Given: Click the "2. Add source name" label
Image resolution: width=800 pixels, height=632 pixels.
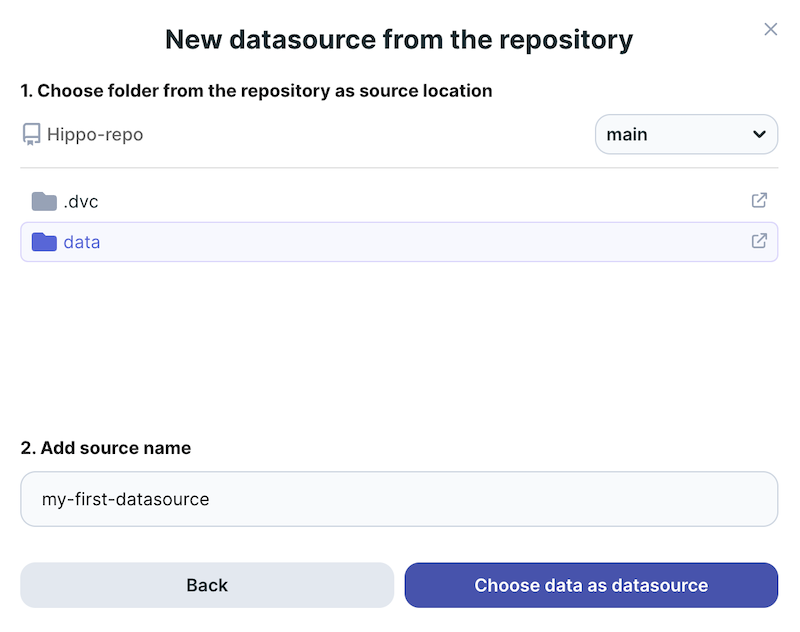Looking at the screenshot, I should tap(106, 448).
